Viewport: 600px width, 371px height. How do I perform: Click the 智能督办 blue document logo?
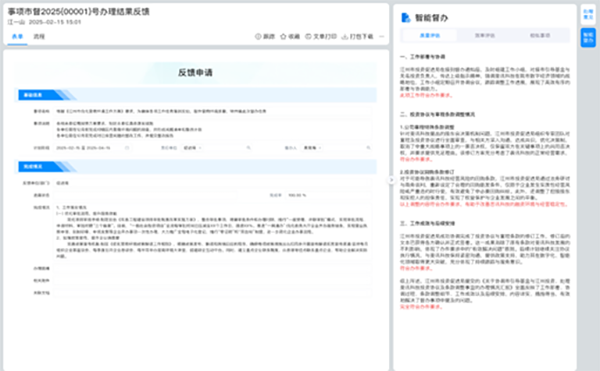click(405, 18)
